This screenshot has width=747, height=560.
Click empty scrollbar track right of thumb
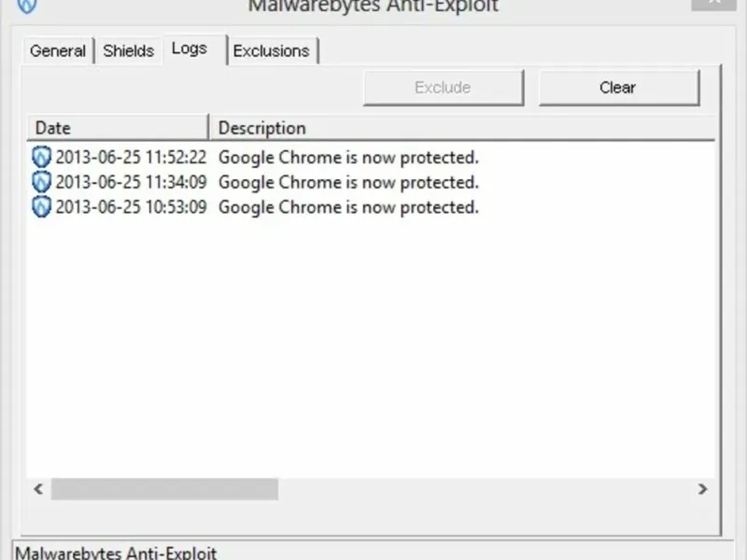pyautogui.click(x=485, y=489)
